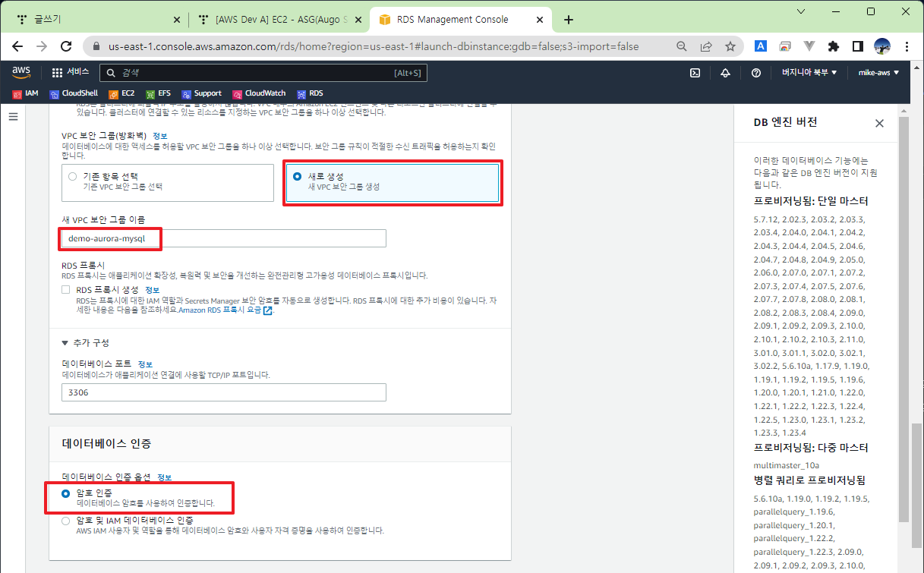
Task: Open the Chrome profile avatar
Action: click(881, 46)
